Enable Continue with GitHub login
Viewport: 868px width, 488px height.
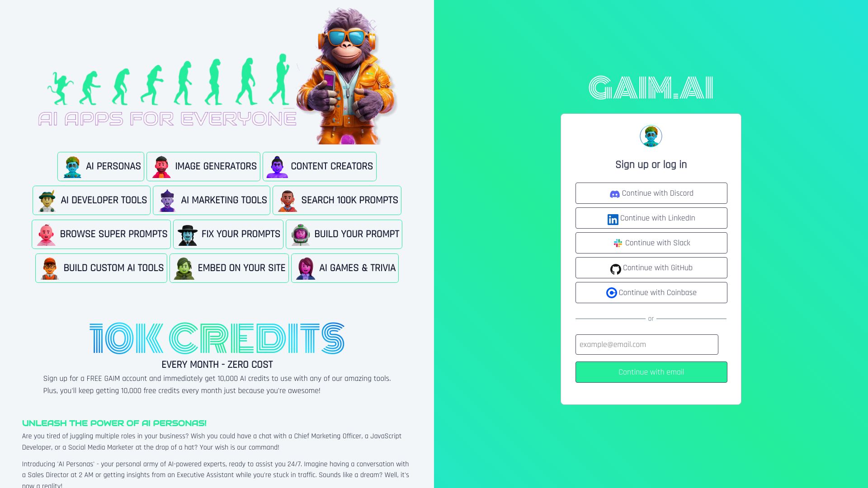click(x=651, y=267)
